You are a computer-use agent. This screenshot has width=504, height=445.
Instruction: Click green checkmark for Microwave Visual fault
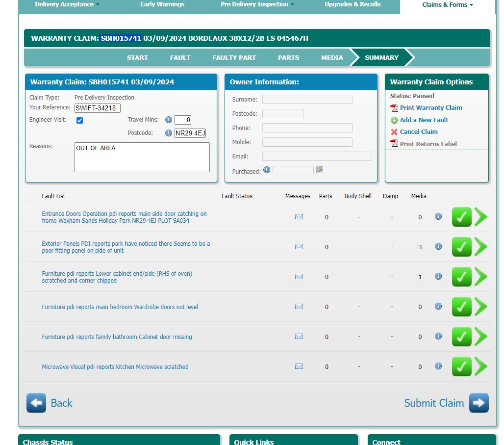[461, 366]
